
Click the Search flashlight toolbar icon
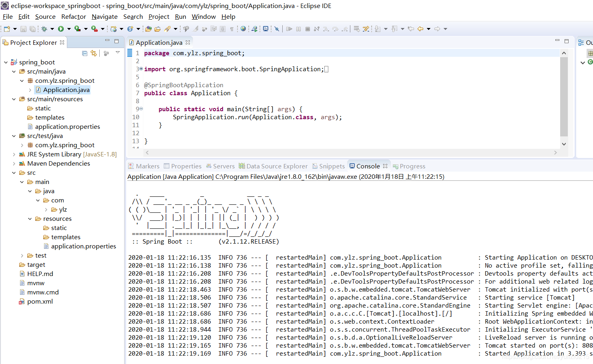click(x=167, y=29)
